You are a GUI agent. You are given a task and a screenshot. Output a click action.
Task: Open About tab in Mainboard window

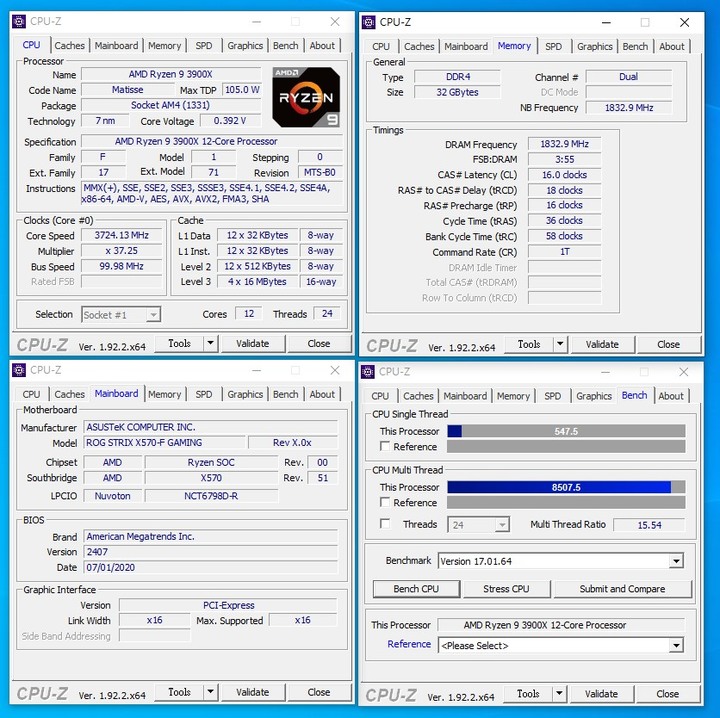coord(322,394)
